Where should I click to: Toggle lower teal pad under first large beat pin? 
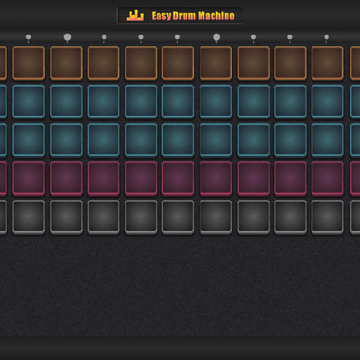tap(66, 140)
